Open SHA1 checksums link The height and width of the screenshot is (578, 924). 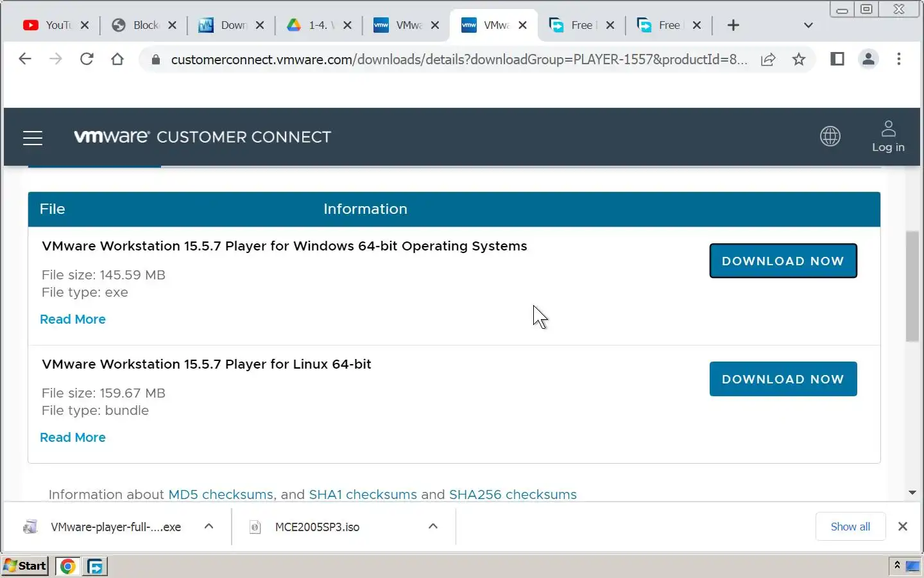pos(363,495)
